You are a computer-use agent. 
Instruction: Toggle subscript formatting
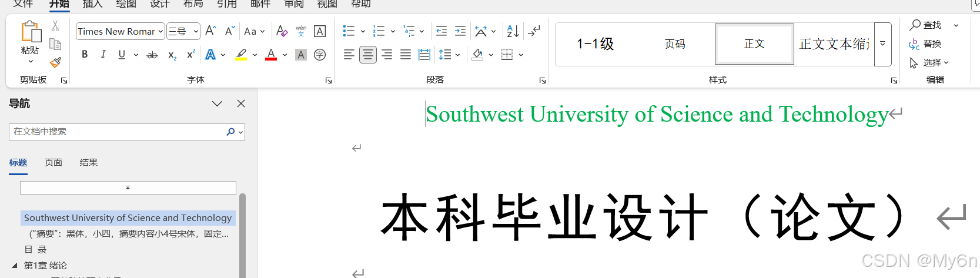click(172, 55)
